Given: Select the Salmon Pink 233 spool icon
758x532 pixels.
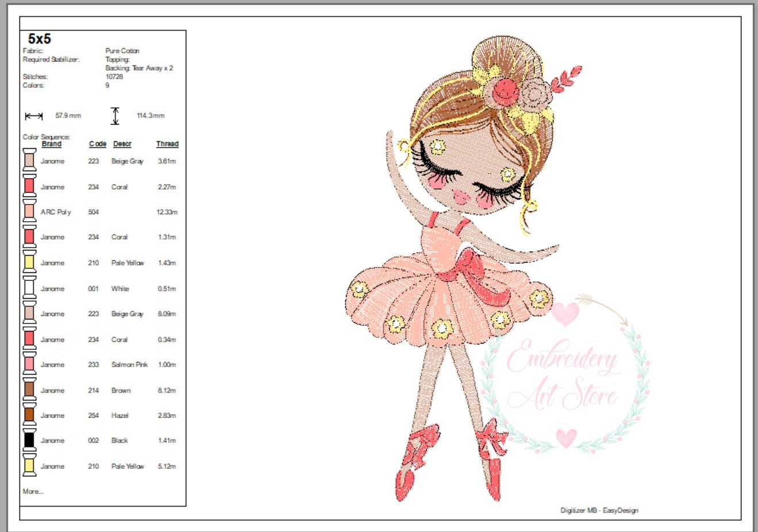Looking at the screenshot, I should pos(28,364).
